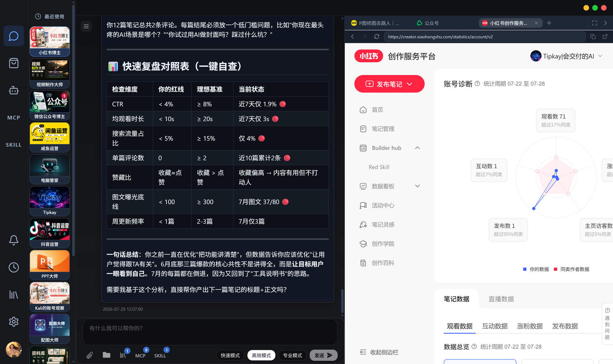Switch to 直播数据 tab
The width and height of the screenshot is (613, 364).
(x=501, y=299)
